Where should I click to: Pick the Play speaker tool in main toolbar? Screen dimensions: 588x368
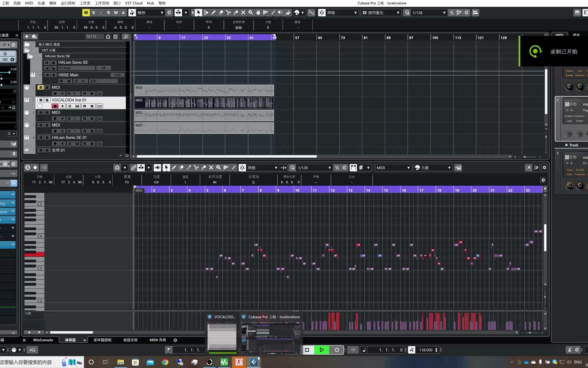(280, 13)
